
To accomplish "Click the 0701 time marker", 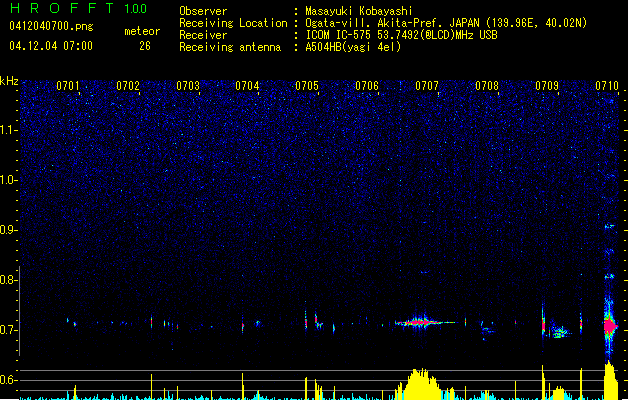I will [68, 86].
